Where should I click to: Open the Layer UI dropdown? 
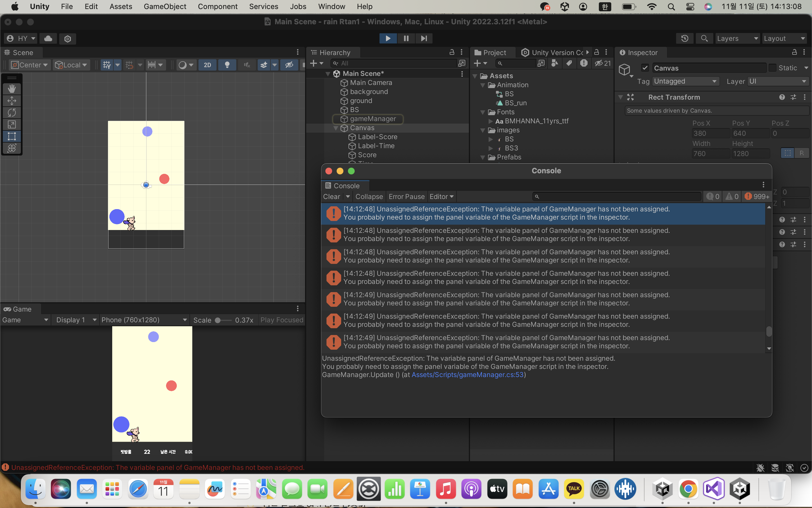778,81
